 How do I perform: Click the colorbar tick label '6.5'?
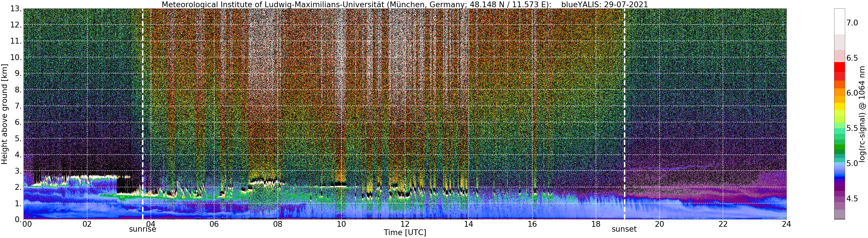tap(852, 58)
